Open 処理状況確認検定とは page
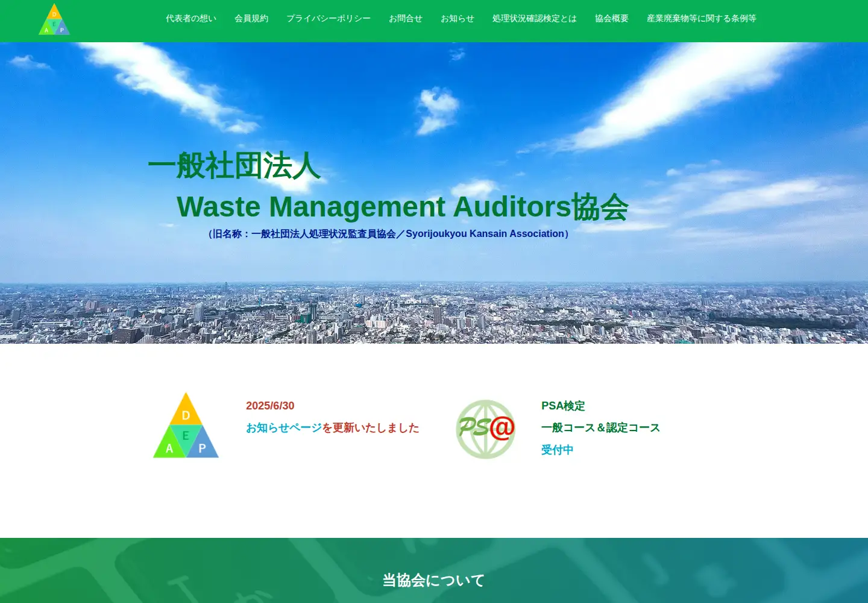Viewport: 868px width, 603px height. click(x=535, y=19)
